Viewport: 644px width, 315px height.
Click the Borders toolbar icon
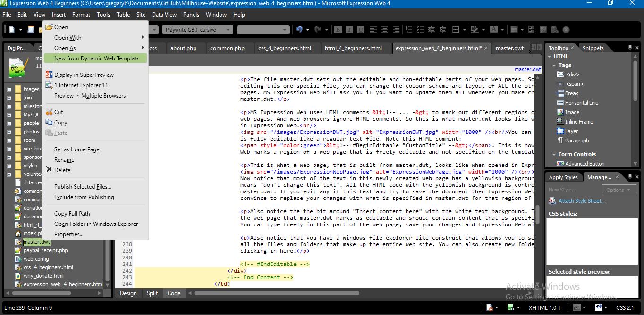pyautogui.click(x=456, y=30)
